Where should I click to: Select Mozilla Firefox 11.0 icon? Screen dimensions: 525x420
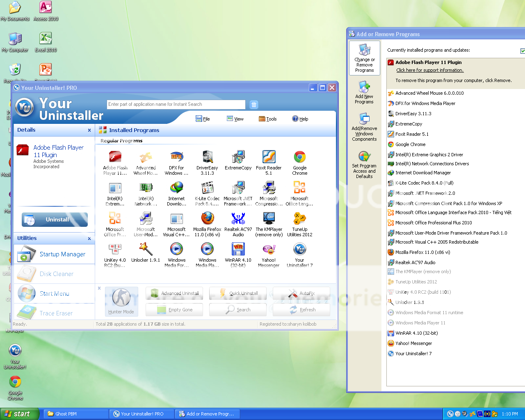pos(207,219)
